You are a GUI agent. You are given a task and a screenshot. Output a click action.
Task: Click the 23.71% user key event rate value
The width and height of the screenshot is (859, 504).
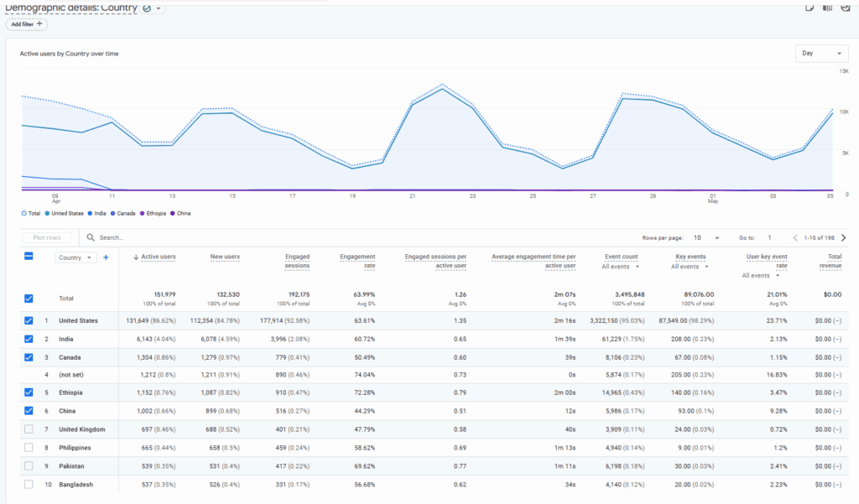tap(777, 321)
